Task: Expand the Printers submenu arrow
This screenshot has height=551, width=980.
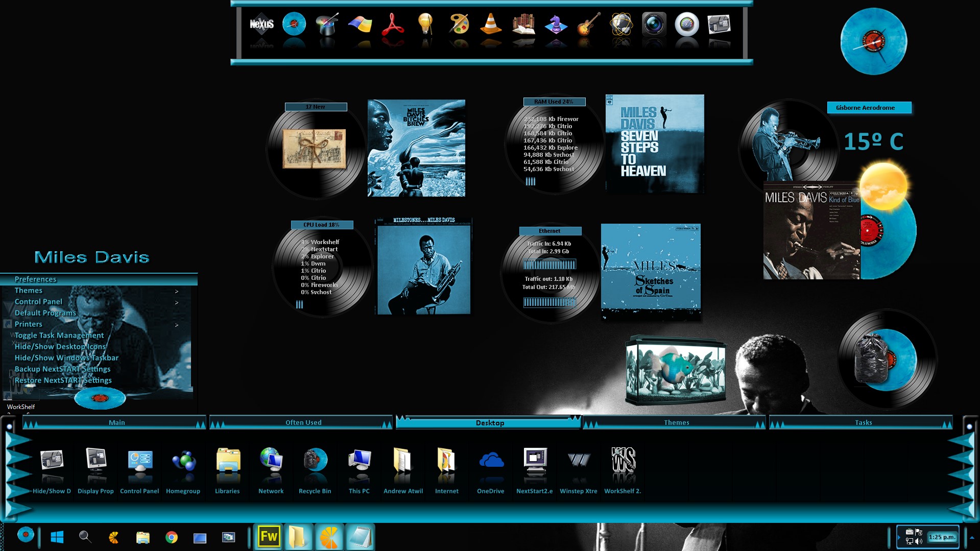Action: click(177, 325)
